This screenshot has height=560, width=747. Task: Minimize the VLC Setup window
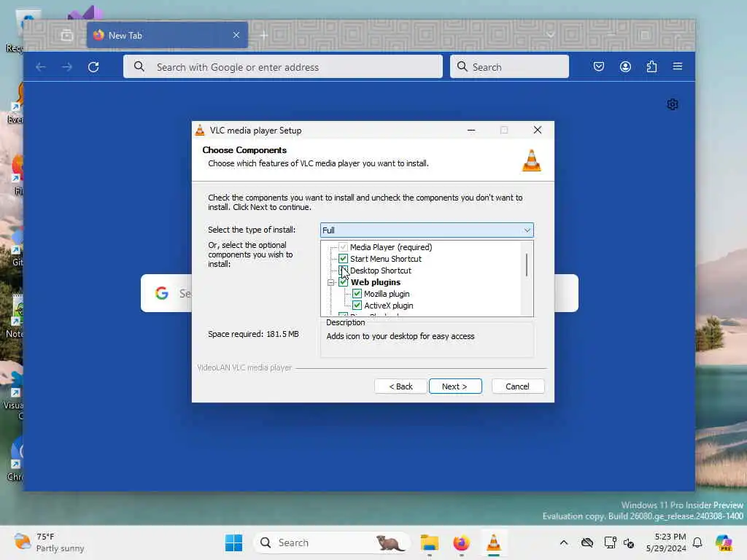tap(471, 130)
